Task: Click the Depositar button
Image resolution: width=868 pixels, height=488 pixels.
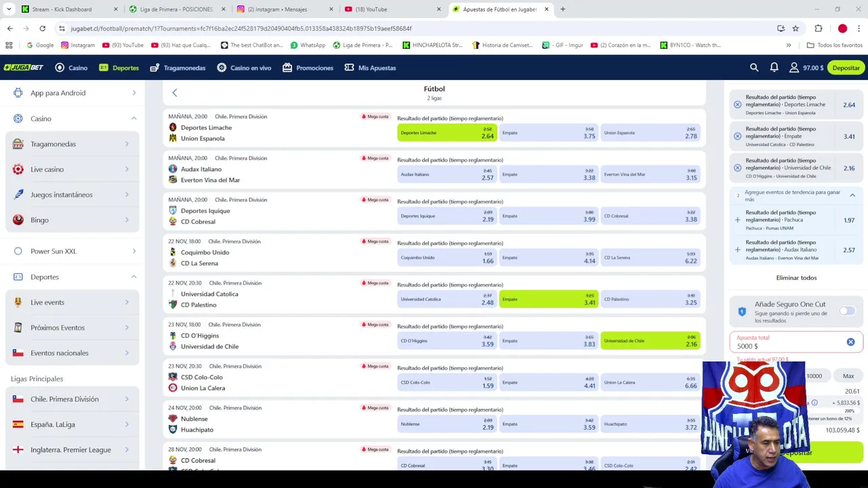Action: [846, 68]
